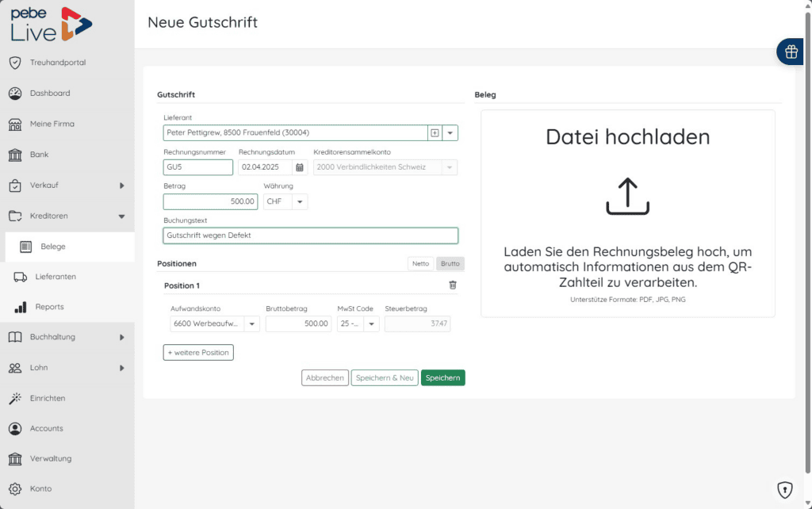Screen dimensions: 812x509
Task: Click the Bank building icon
Action: point(15,155)
